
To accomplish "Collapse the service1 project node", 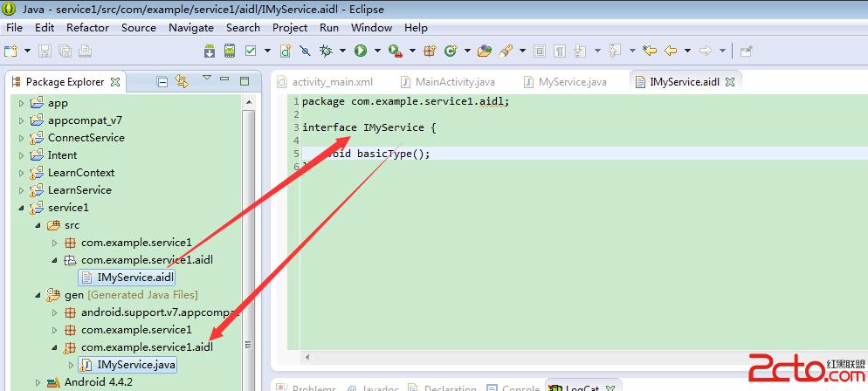I will [21, 208].
